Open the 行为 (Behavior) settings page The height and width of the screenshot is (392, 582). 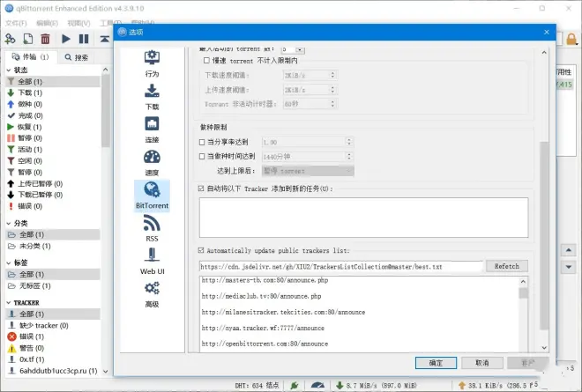click(152, 63)
